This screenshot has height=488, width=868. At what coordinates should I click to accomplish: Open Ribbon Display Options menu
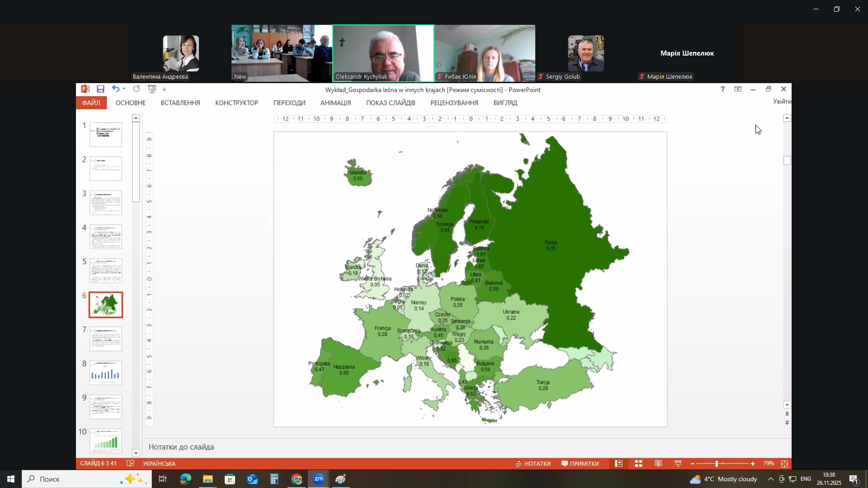click(x=738, y=89)
